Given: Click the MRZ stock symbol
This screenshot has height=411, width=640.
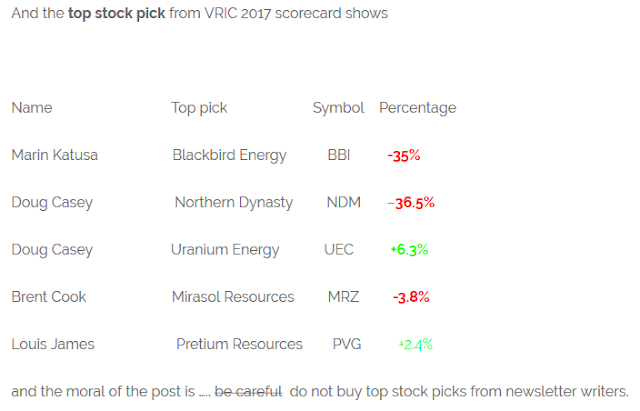Looking at the screenshot, I should [x=343, y=297].
